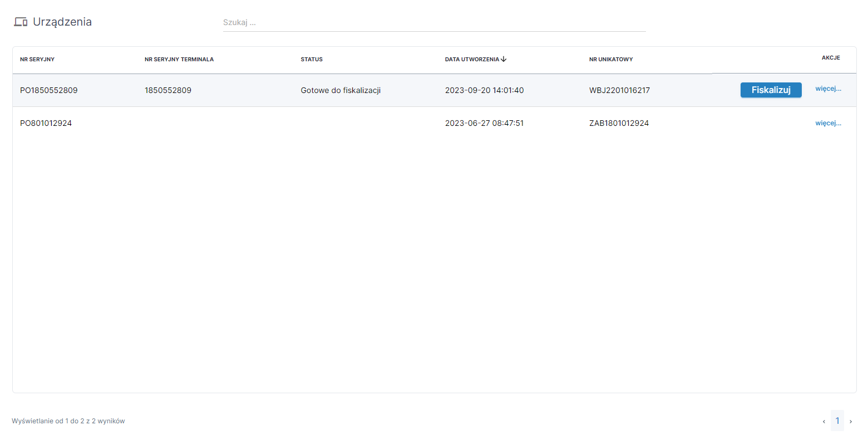This screenshot has width=868, height=435.
Task: Sort by the Status column header
Action: point(312,59)
